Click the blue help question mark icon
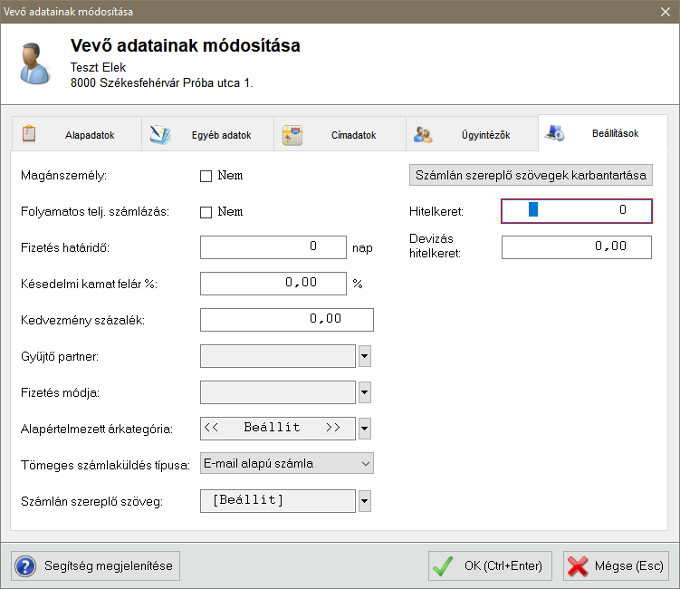680x589 pixels. (x=26, y=566)
